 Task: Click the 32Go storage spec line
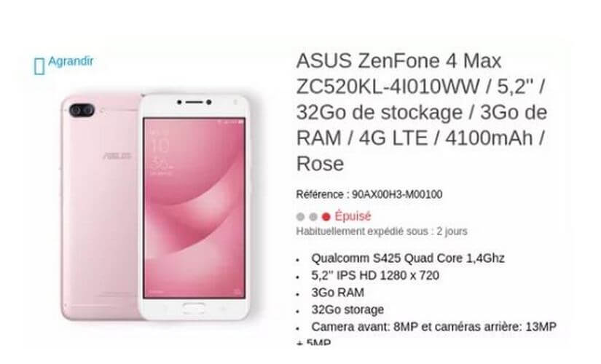[x=347, y=309]
